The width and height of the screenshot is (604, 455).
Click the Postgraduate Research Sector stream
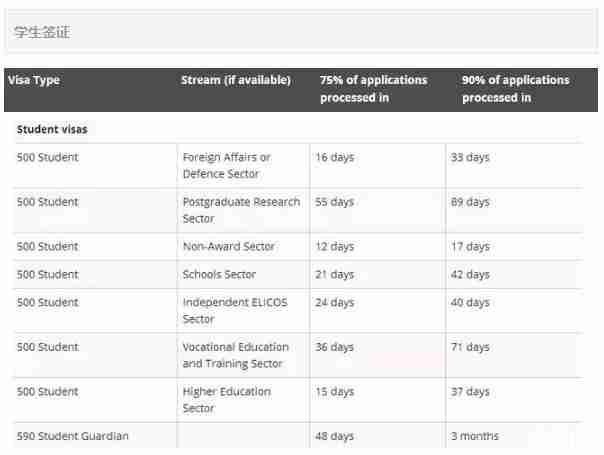[x=241, y=210]
